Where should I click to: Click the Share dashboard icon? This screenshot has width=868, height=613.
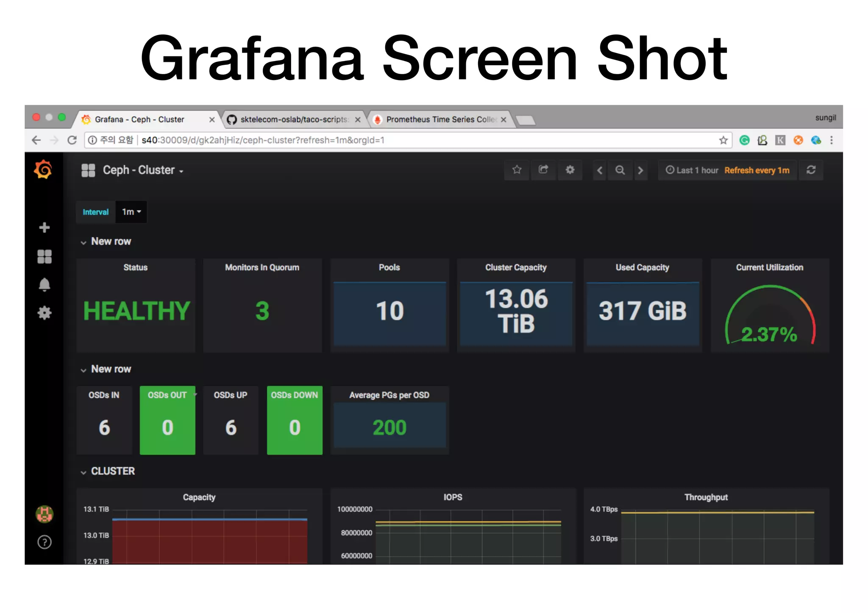543,170
